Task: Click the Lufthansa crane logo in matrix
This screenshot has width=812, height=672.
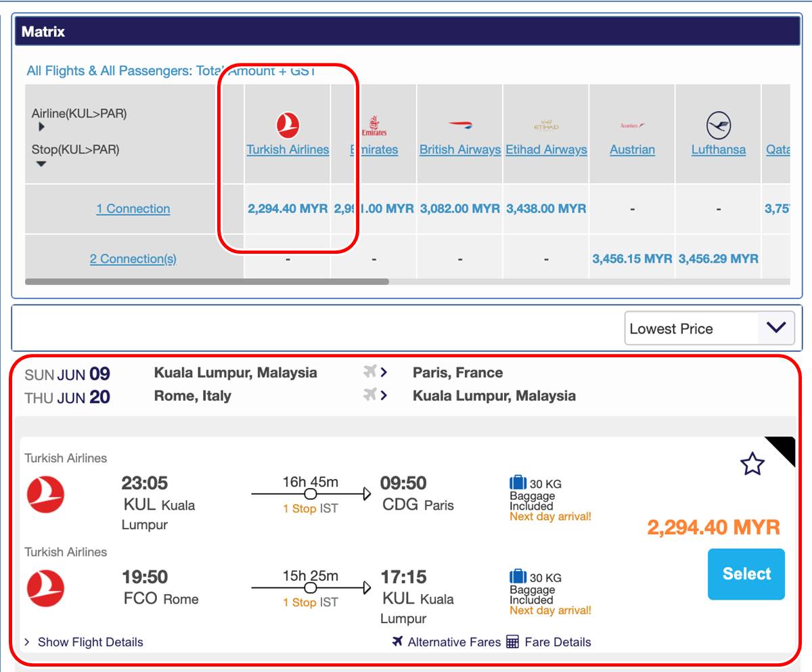Action: coord(719,126)
